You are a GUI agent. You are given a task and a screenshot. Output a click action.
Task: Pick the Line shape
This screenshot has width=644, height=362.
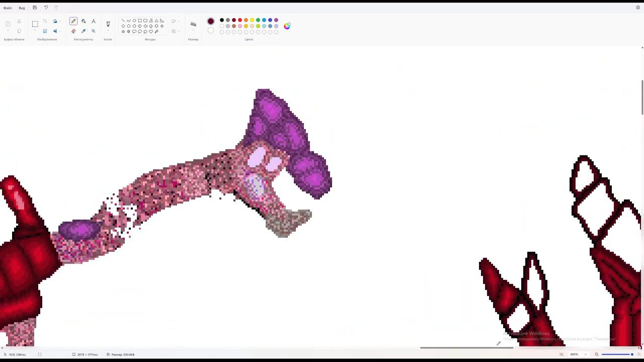(123, 21)
